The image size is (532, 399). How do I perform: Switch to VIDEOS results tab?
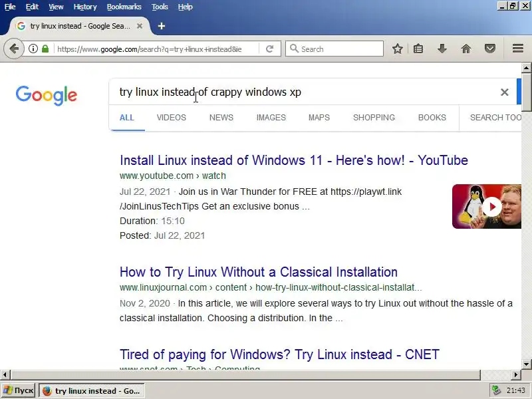172,118
